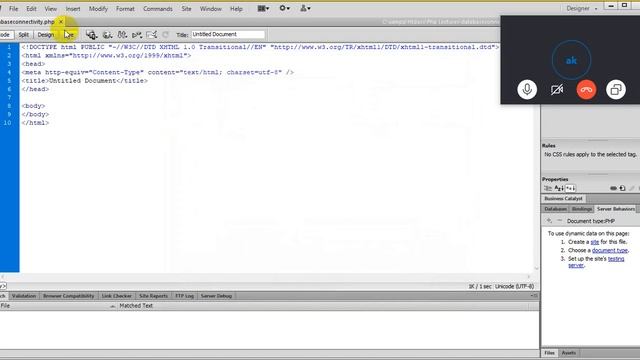The width and height of the screenshot is (640, 360).
Task: Click the 'ak' avatar in call overlay
Action: pyautogui.click(x=571, y=60)
